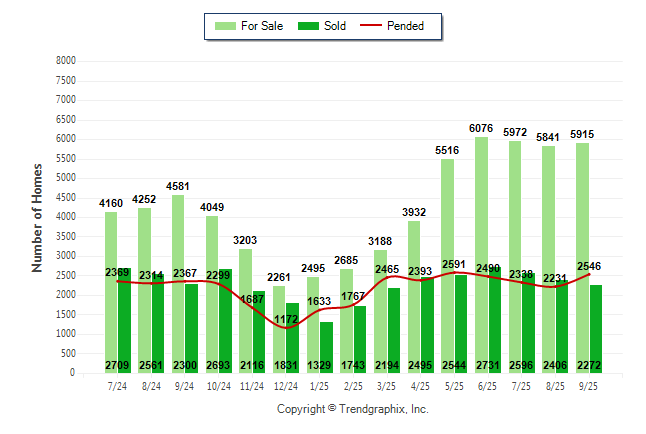Toggle the Sold series legend label
The width and height of the screenshot is (646, 434).
coord(335,26)
